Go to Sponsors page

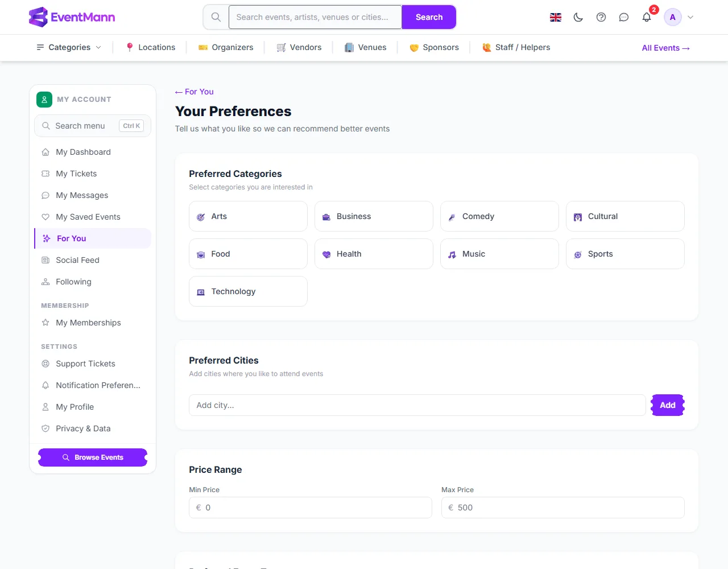pos(434,47)
